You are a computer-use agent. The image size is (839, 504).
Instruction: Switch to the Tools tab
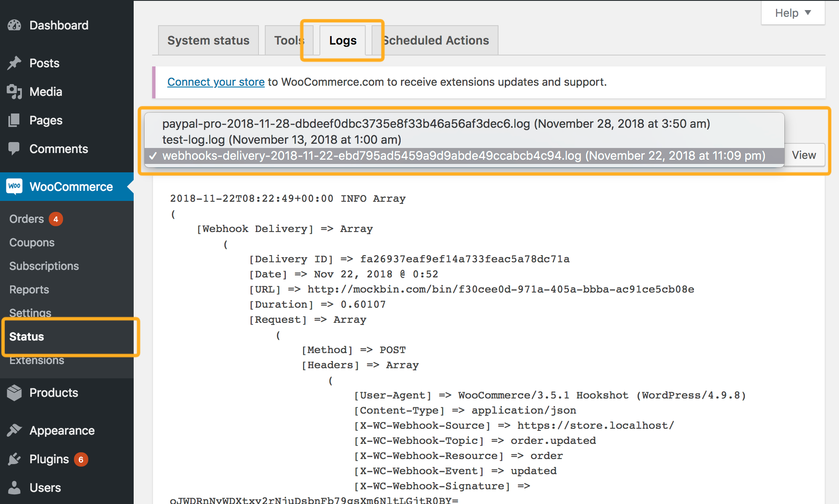pos(289,40)
